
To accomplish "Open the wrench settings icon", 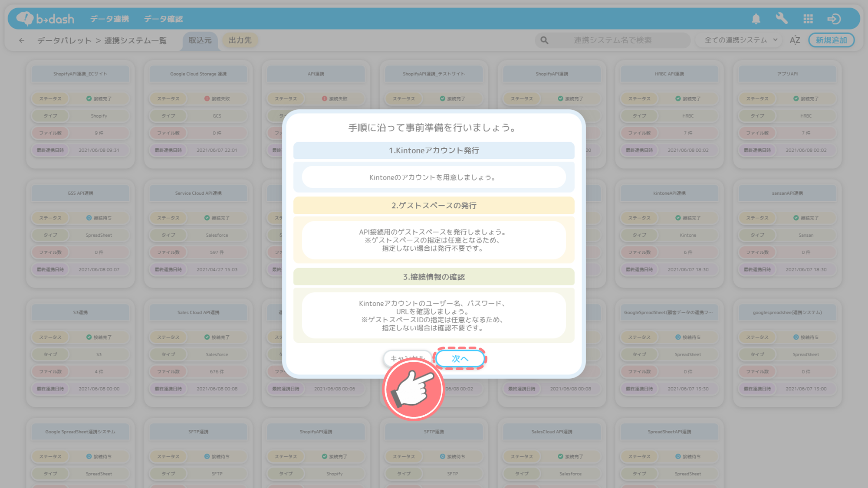I will pyautogui.click(x=782, y=19).
